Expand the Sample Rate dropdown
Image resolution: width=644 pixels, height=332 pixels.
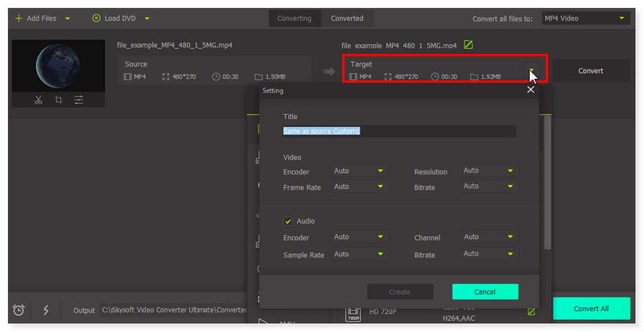click(360, 254)
